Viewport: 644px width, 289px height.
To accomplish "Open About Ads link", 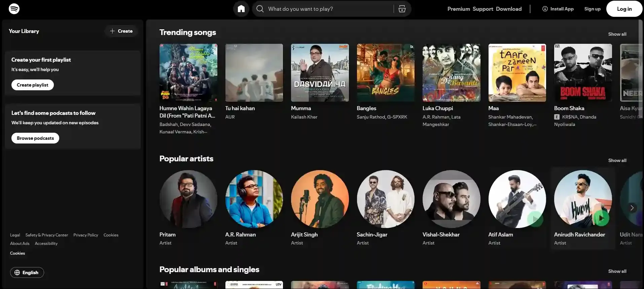I will 20,244.
